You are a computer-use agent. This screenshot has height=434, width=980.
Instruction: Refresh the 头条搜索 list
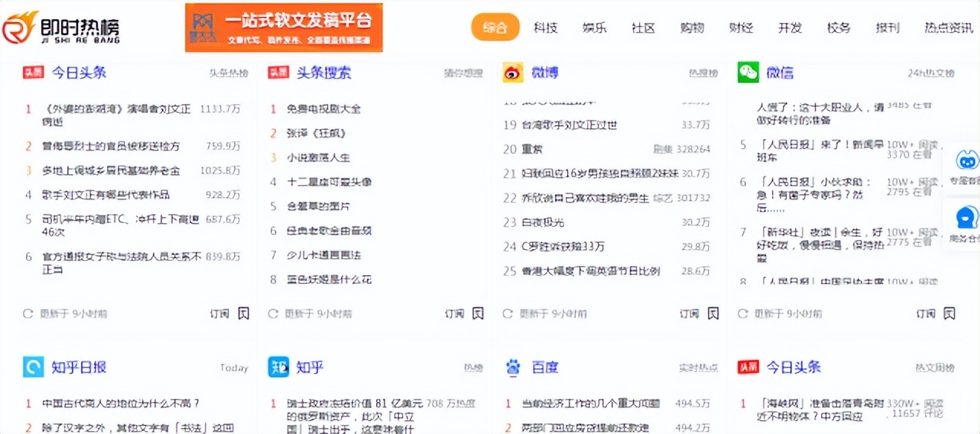coord(273,313)
